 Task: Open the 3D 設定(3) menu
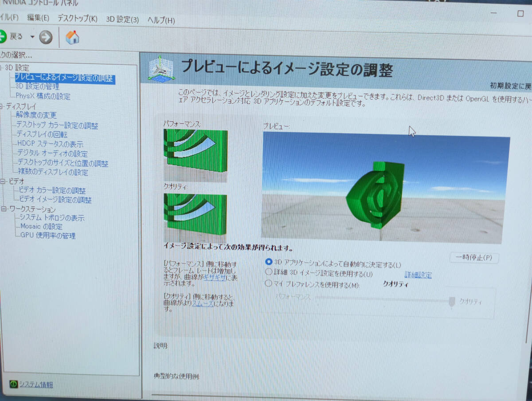point(122,20)
